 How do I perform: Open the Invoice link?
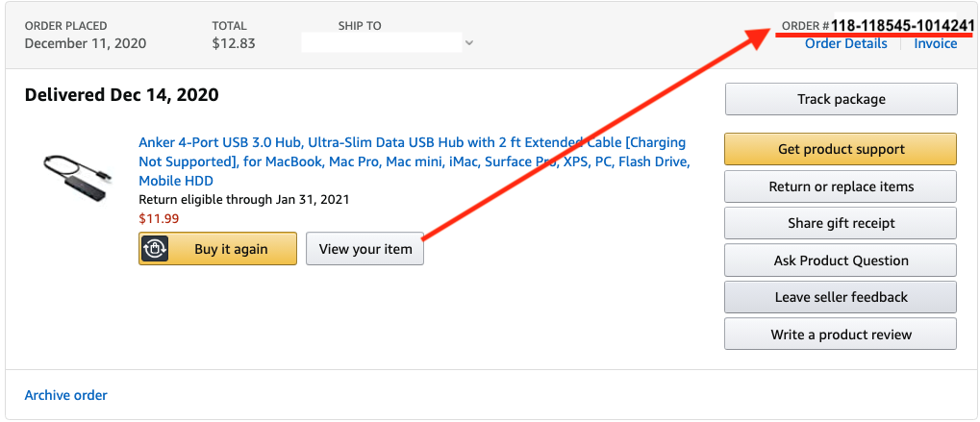(x=935, y=43)
